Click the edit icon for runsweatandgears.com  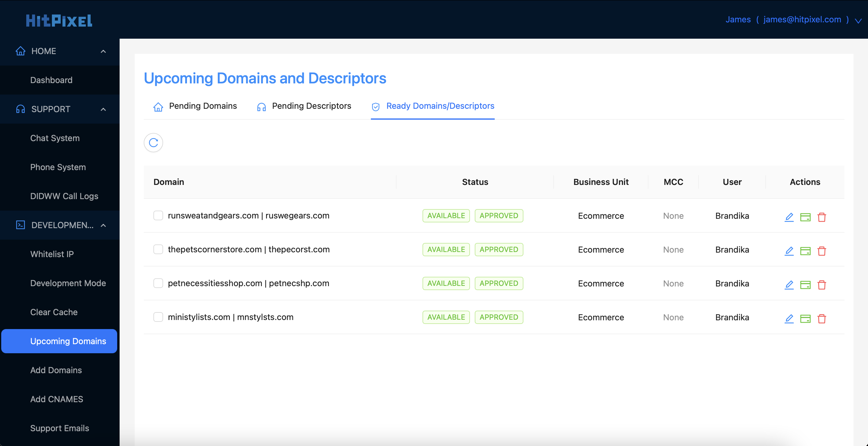789,215
